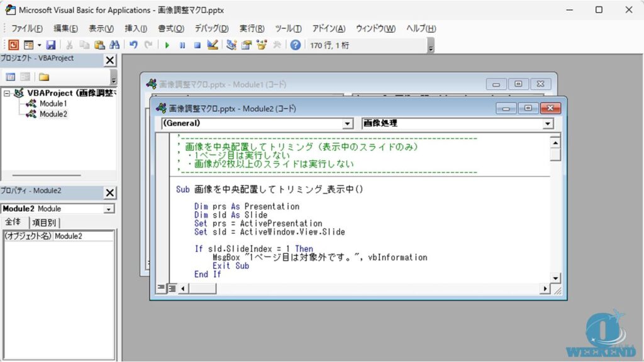Screen dimensions: 644x362
Task: Click View Object icon in project panel
Action: pos(25,77)
